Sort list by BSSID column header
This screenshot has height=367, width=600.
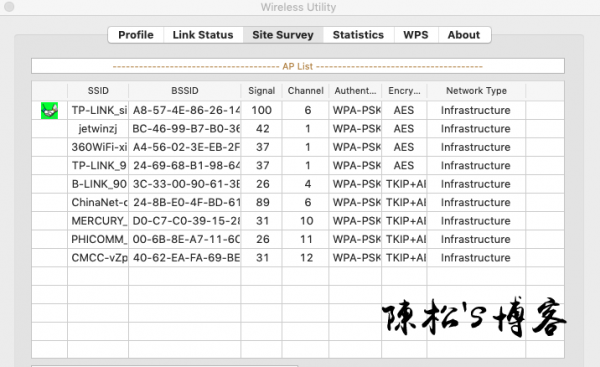[x=185, y=91]
